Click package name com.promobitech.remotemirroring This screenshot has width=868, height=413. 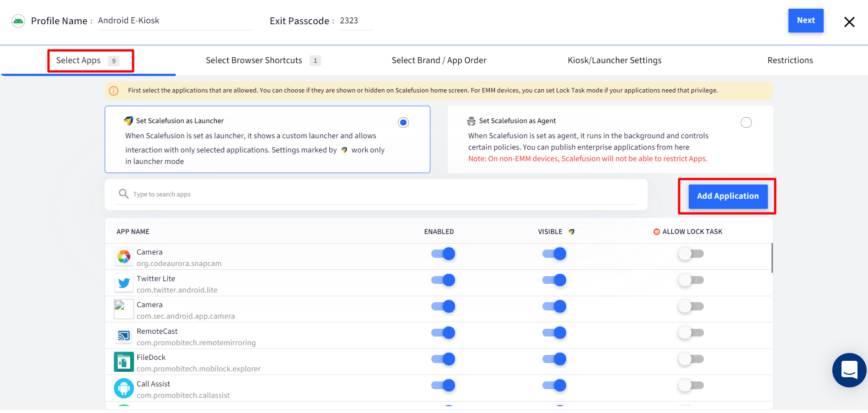coord(196,343)
